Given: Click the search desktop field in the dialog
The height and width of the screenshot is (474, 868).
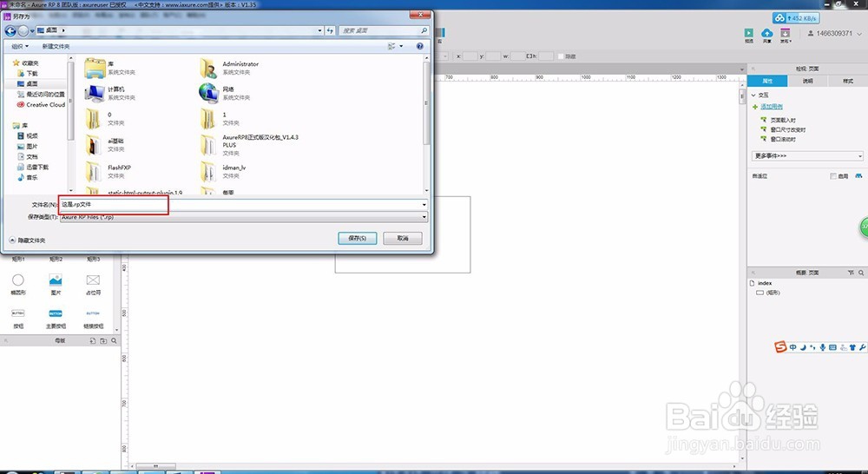Looking at the screenshot, I should pos(384,30).
